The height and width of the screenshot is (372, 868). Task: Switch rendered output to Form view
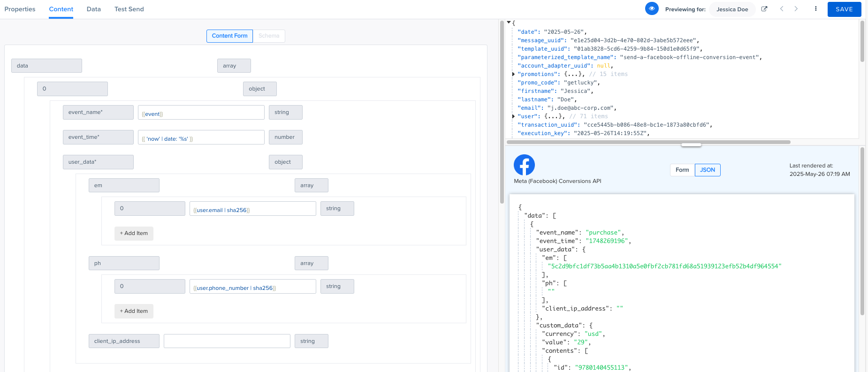click(682, 170)
